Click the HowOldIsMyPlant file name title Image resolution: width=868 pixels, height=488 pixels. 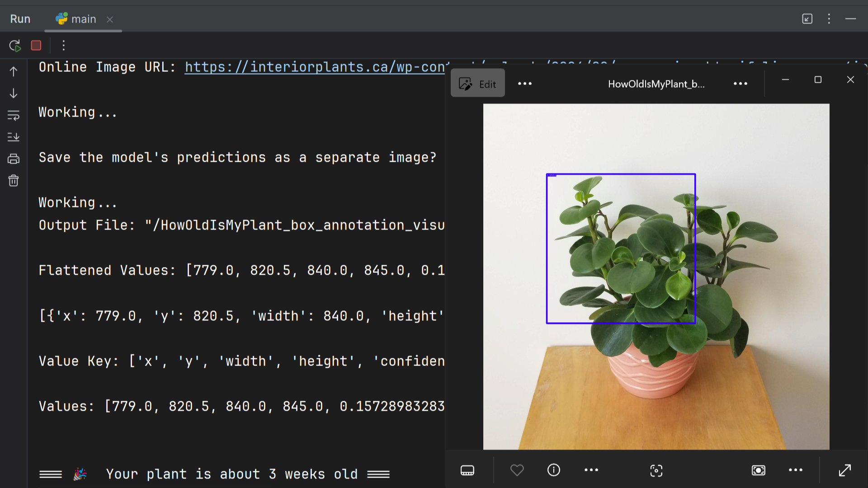point(656,84)
